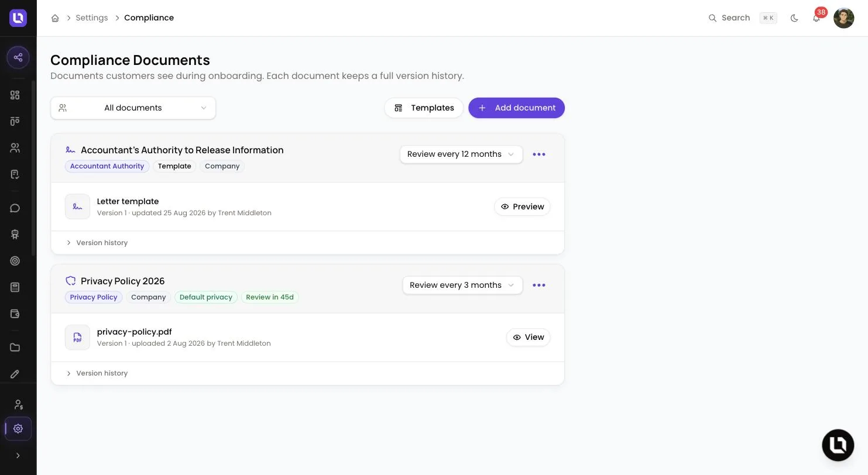
Task: Click the Review in 45d tag
Action: (270, 297)
